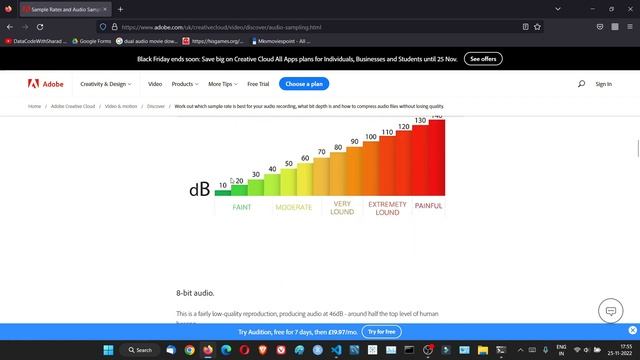Viewport: 640px width, 360px height.
Task: Click the microphone tray icon
Action: [545, 350]
